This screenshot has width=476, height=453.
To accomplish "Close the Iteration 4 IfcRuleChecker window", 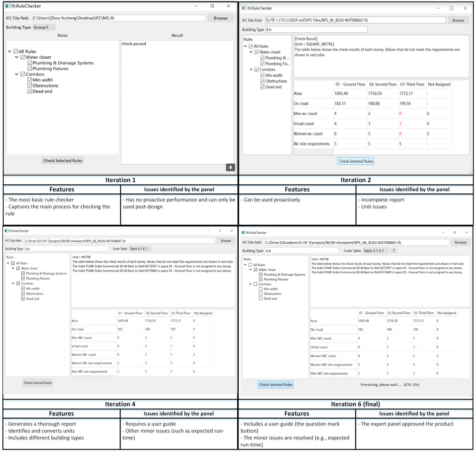I will 231,231.
